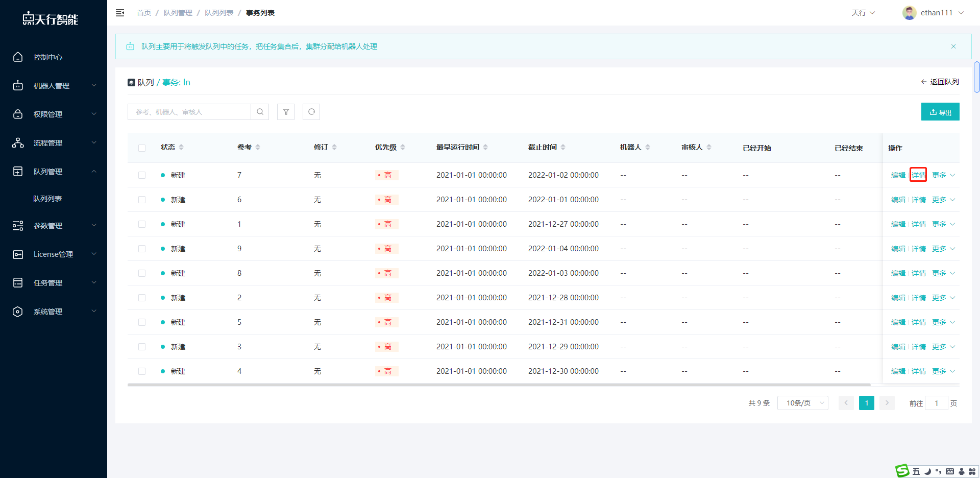Sort by 最早运行时间 column arrows
This screenshot has width=980, height=478.
(x=485, y=148)
